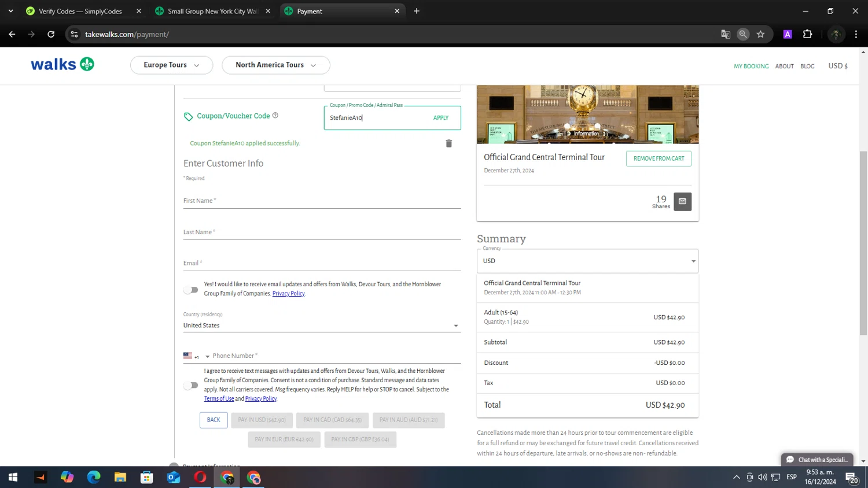Click PAY IN CAD button
This screenshot has width=868, height=488.
(x=332, y=420)
